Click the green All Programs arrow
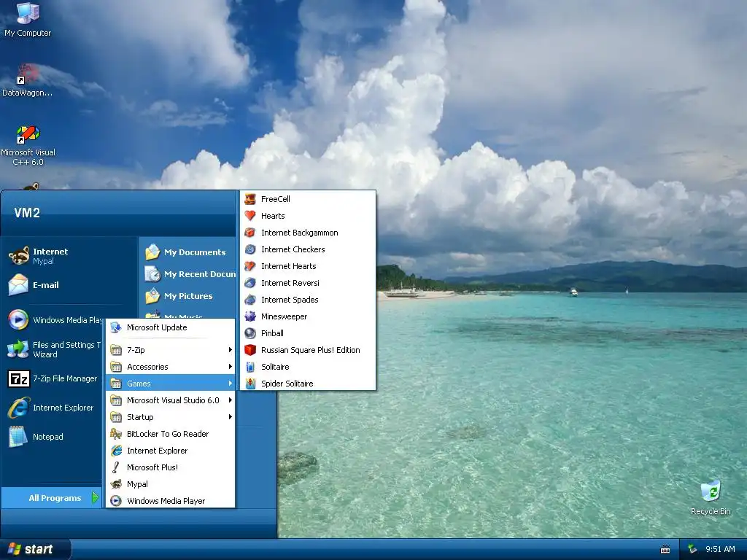Viewport: 747px width, 560px height. pos(96,497)
